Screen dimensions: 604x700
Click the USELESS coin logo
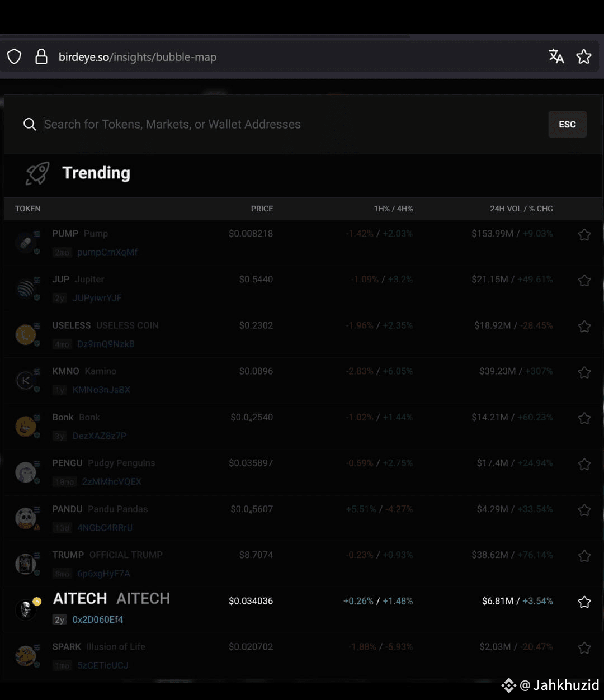(26, 335)
